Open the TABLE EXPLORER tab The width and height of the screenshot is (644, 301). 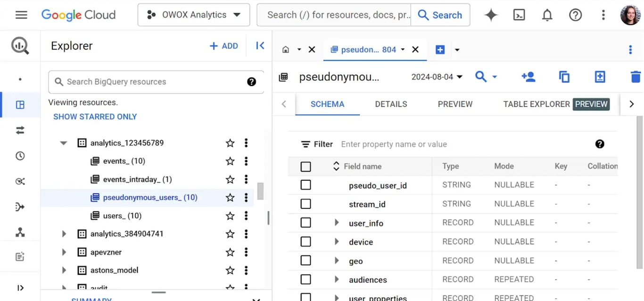pyautogui.click(x=556, y=104)
